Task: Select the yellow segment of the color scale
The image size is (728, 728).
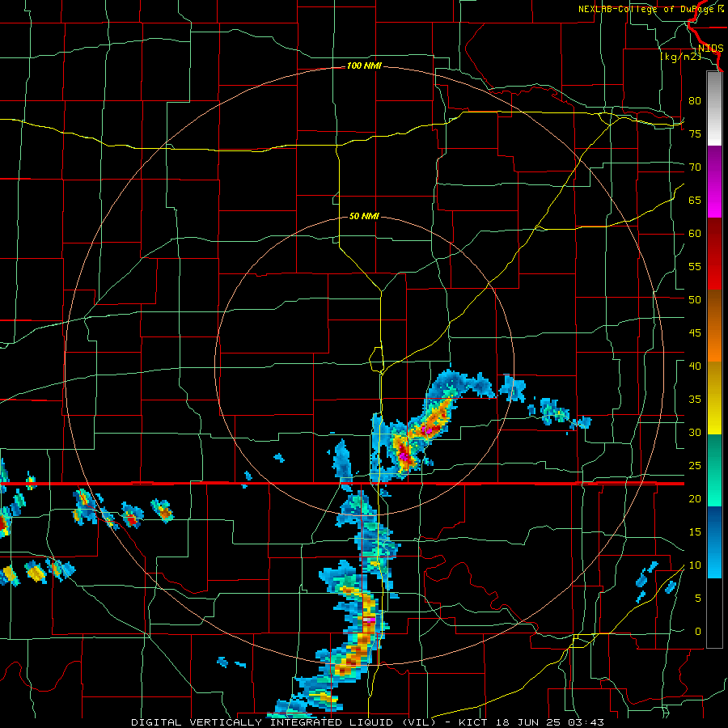Action: (714, 398)
